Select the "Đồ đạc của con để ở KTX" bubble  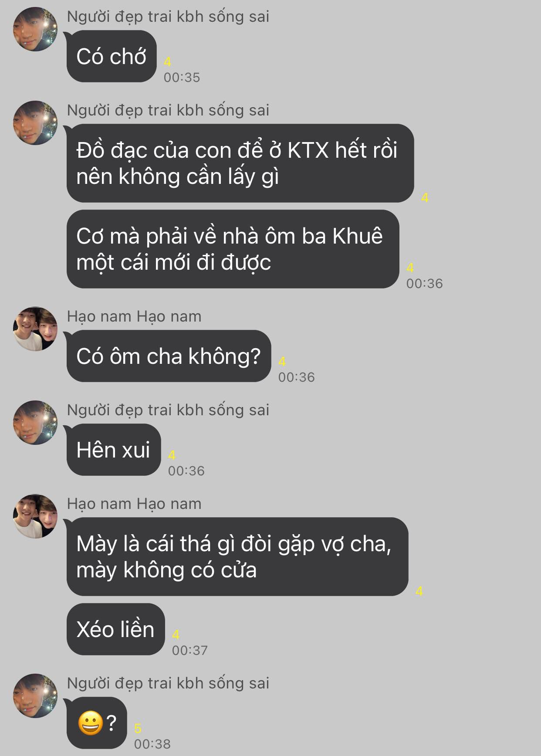pos(240,163)
